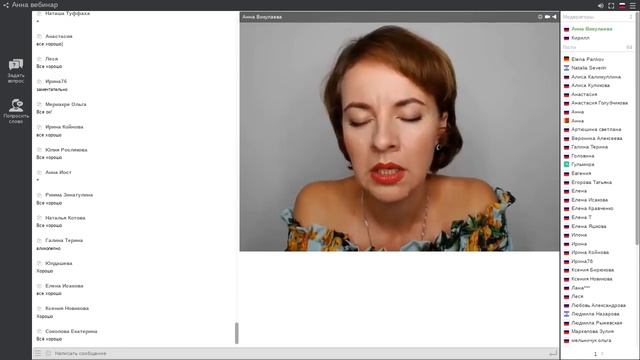Click the share icon beside 'Анна вебинар'
The width and height of the screenshot is (640, 360).
pyautogui.click(x=6, y=5)
